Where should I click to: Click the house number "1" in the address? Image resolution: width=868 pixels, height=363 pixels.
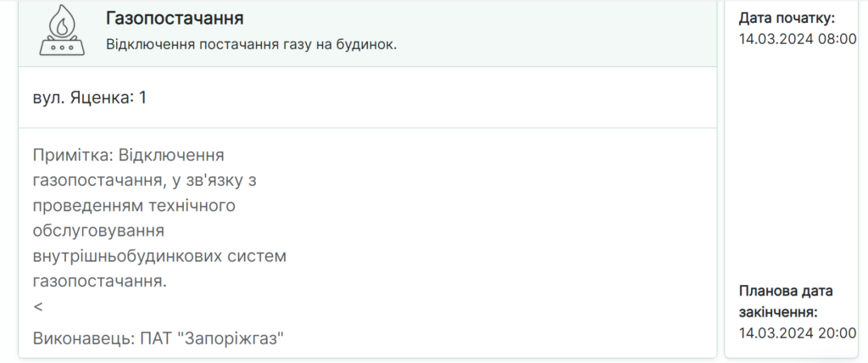pos(143,98)
